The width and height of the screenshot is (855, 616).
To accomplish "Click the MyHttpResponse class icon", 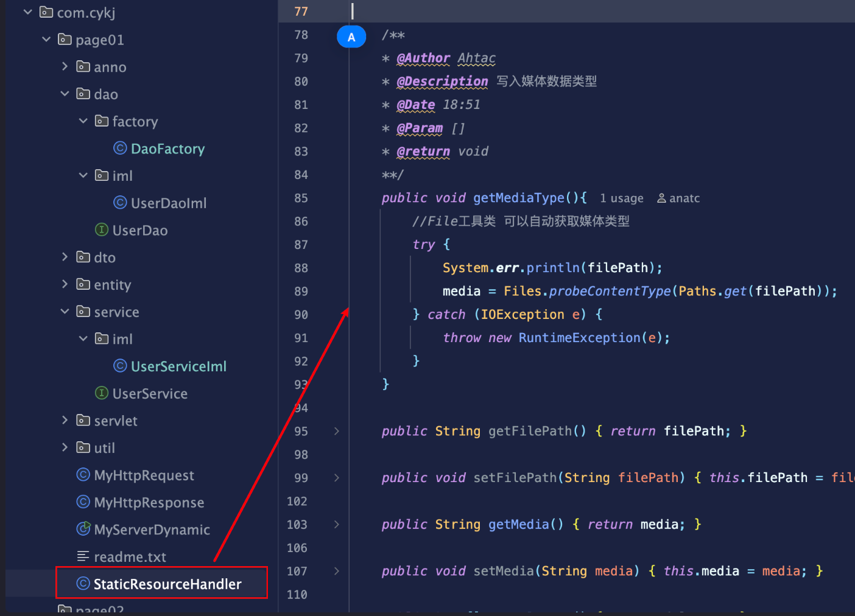I will click(83, 502).
